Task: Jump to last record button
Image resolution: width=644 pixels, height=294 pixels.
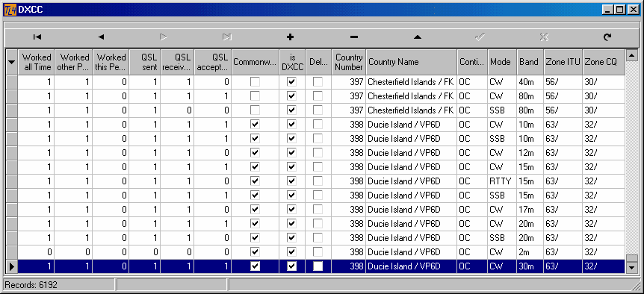Action: pos(226,37)
